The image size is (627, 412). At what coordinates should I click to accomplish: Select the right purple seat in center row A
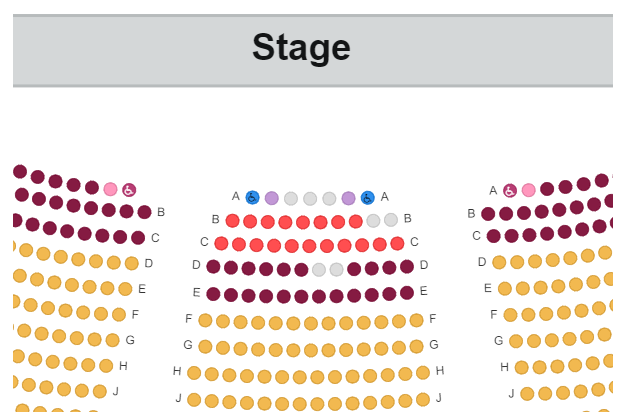[x=348, y=198]
